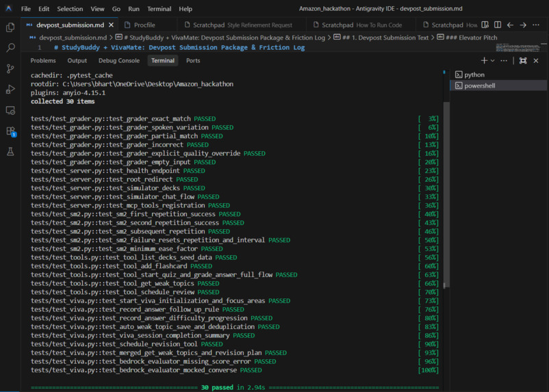Screen dimensions: 549x392
Task: Open the File menu
Action: pyautogui.click(x=26, y=9)
